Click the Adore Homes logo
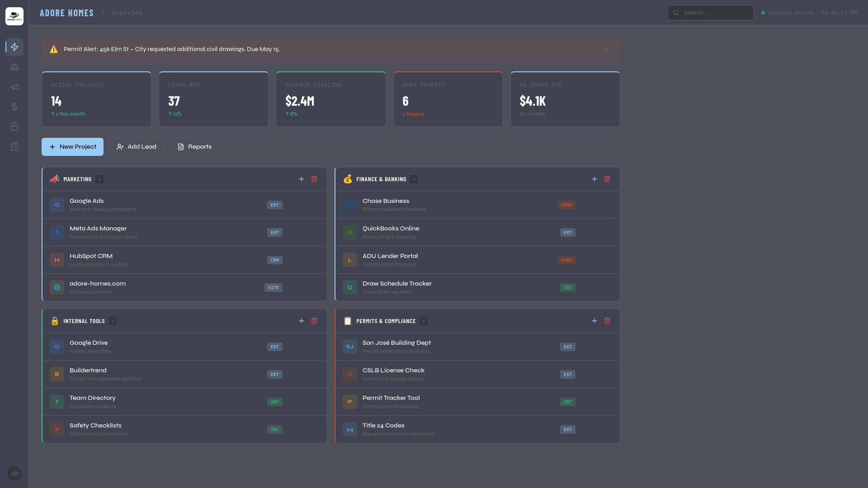 click(14, 16)
